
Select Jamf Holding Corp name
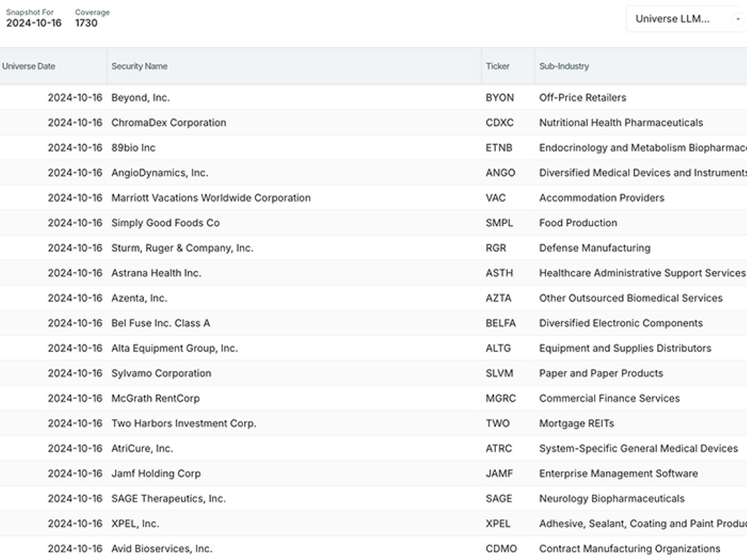click(x=156, y=474)
